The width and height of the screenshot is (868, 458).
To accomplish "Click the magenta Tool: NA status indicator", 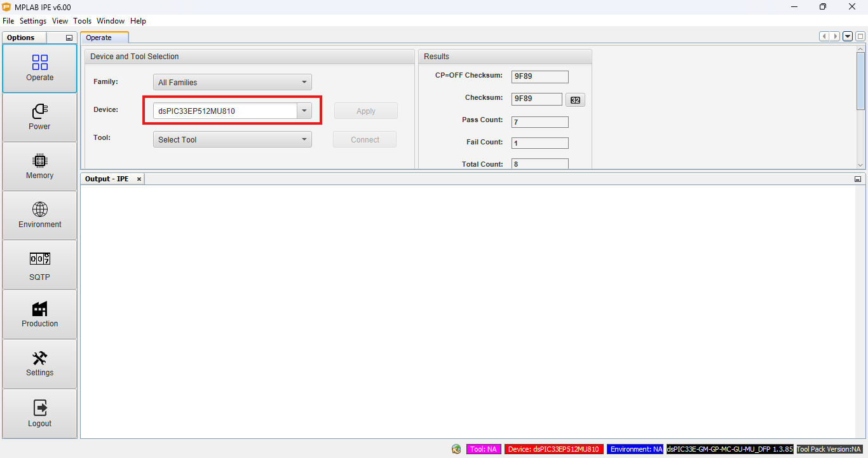I will coord(484,449).
